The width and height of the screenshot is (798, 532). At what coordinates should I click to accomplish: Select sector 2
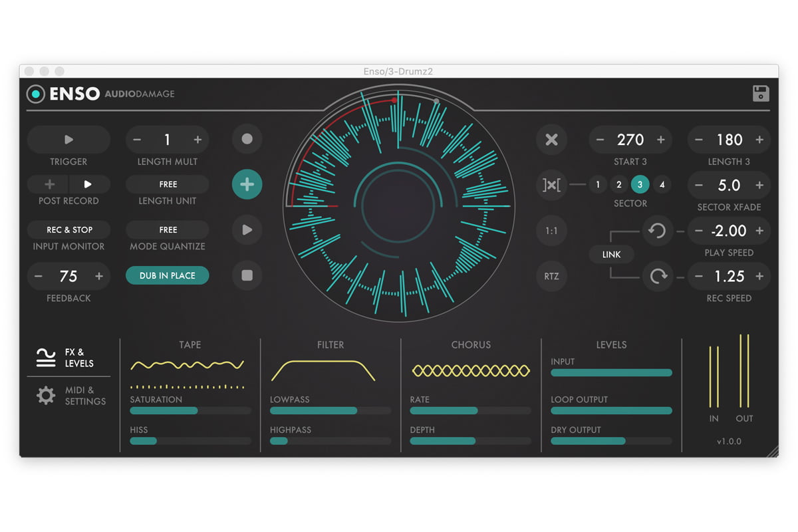click(x=619, y=185)
